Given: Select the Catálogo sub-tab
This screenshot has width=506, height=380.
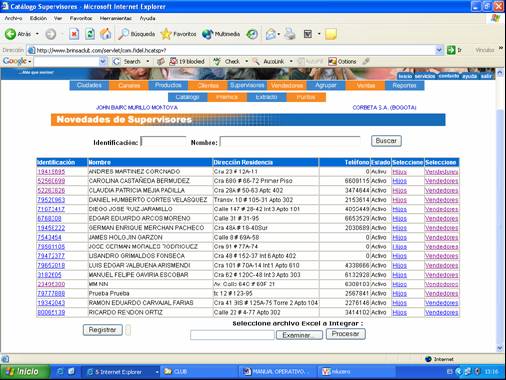Looking at the screenshot, I should pyautogui.click(x=188, y=97).
